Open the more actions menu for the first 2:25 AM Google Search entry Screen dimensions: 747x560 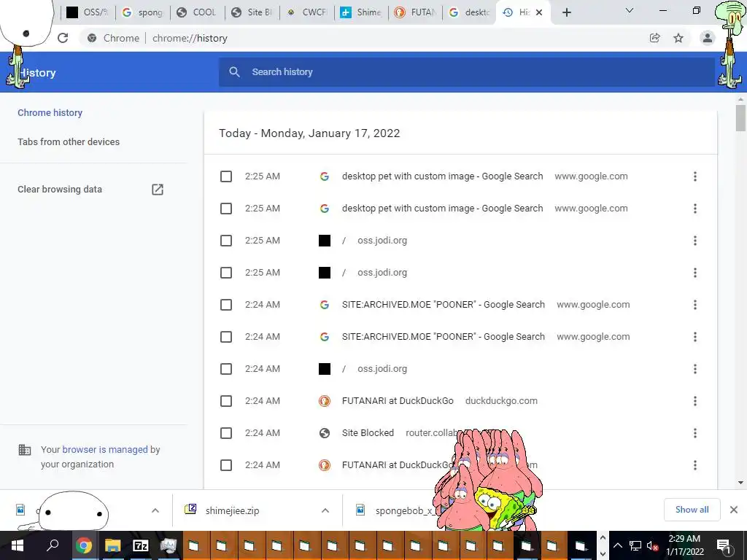pyautogui.click(x=695, y=176)
